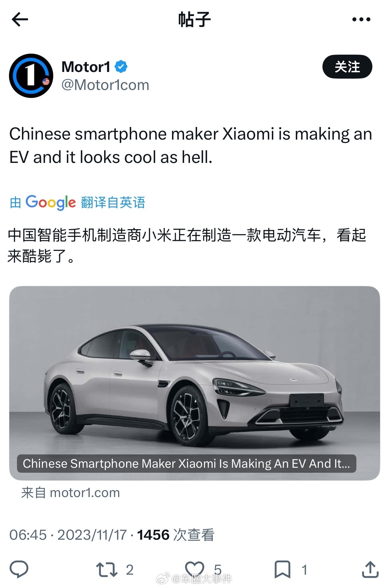This screenshot has width=389, height=588.
Task: Bookmark the post
Action: coord(282,569)
